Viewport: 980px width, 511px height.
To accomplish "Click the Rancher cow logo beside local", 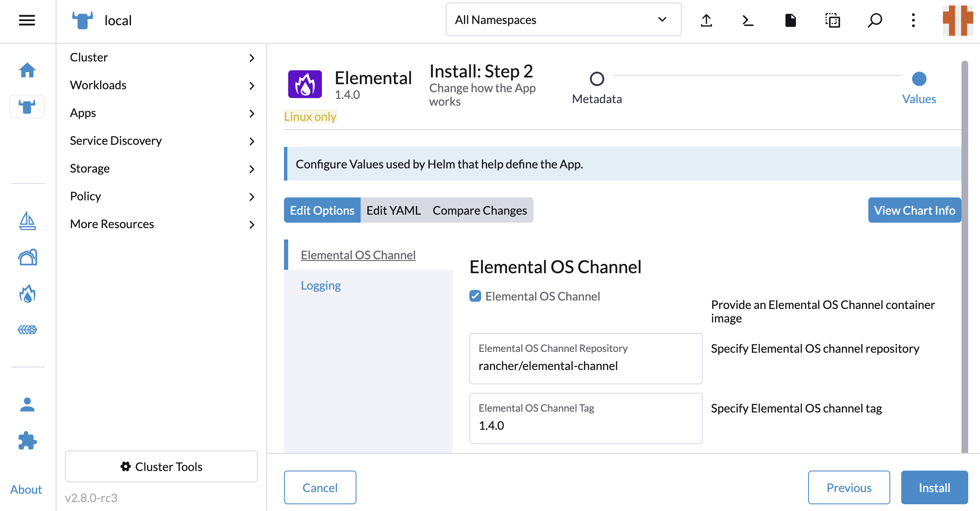I will (83, 20).
